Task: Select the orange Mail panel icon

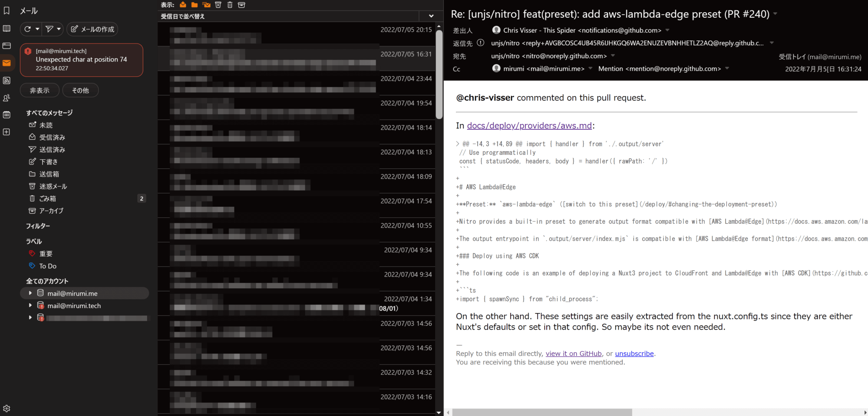Action: (x=7, y=63)
